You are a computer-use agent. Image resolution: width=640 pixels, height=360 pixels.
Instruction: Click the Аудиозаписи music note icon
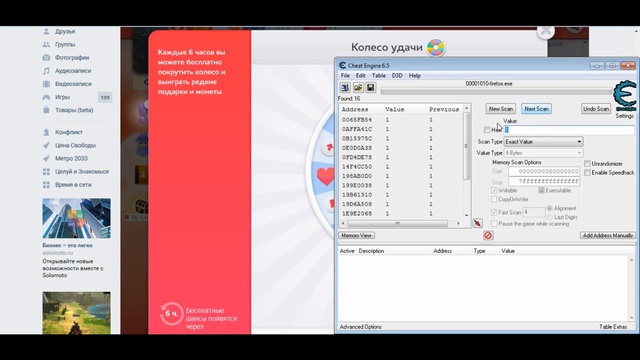pyautogui.click(x=47, y=71)
